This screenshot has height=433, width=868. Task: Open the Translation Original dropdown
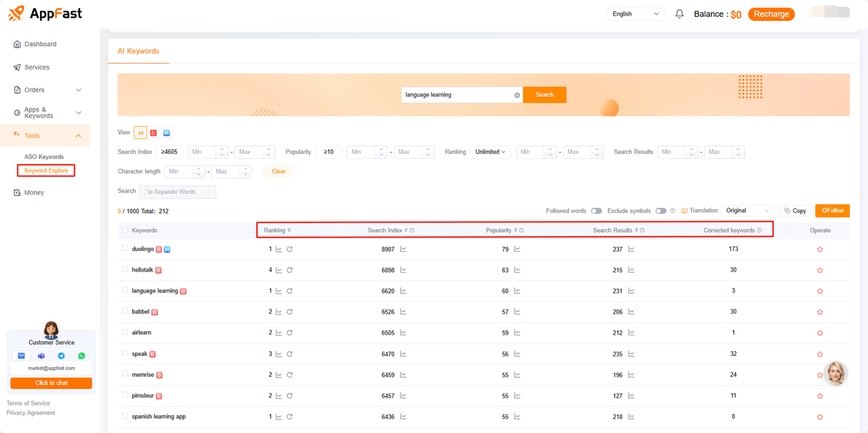click(x=747, y=211)
